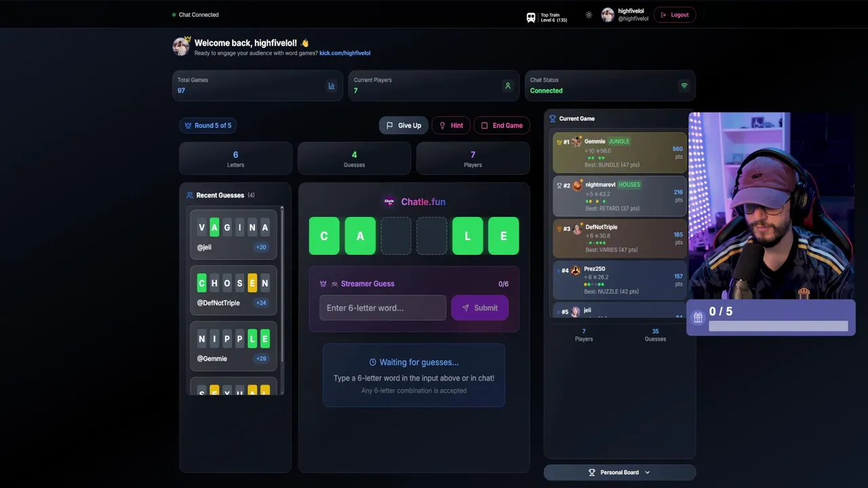Viewport: 868px width, 488px height.
Task: Click the JUNGLE guess tag on Gemmie
Action: point(619,142)
